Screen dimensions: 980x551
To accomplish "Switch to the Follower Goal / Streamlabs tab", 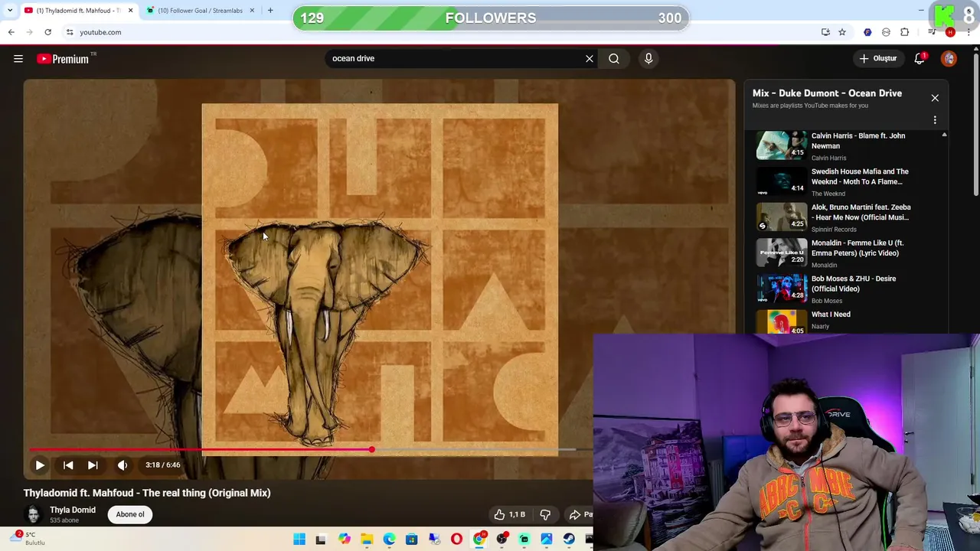I will [x=201, y=11].
